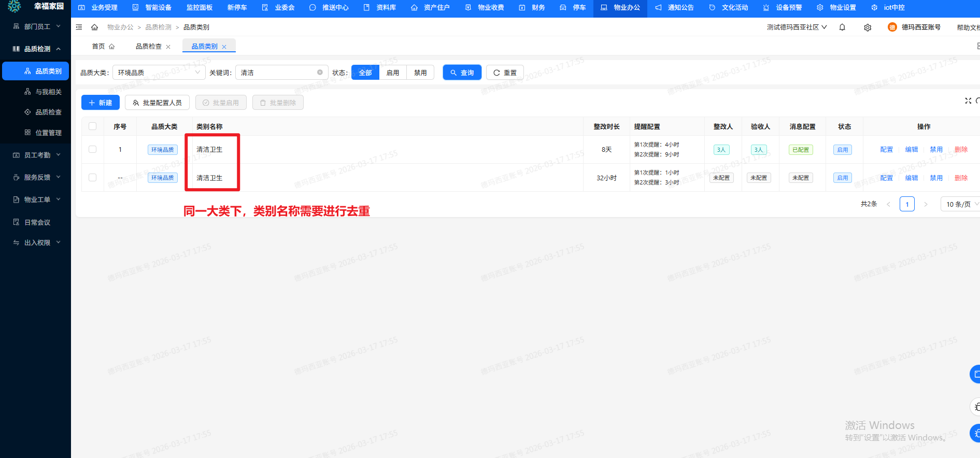
Task: Go to 品质检查 in sidebar
Action: pyautogui.click(x=48, y=112)
